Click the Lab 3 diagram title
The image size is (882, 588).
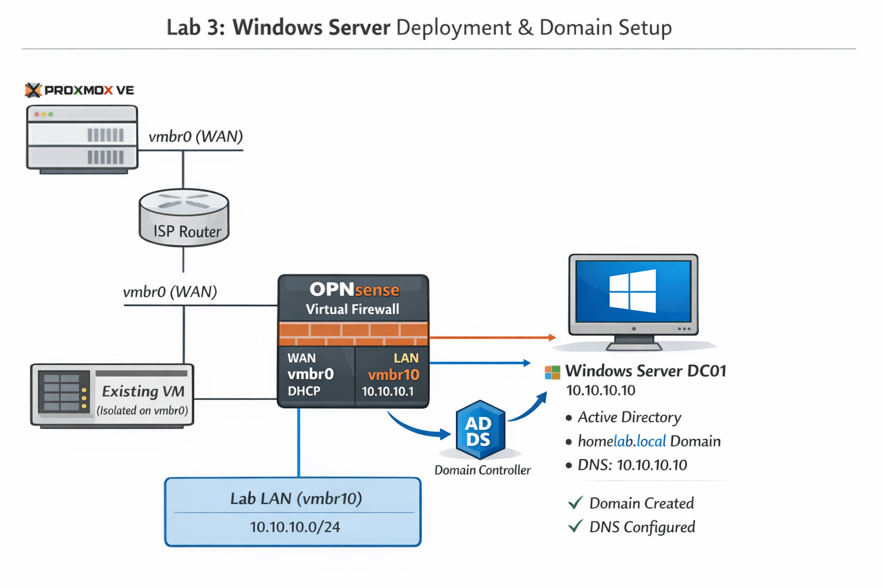[x=418, y=27]
